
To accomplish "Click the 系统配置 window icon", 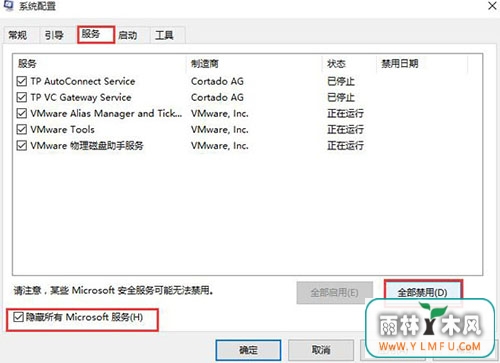I will coord(8,6).
